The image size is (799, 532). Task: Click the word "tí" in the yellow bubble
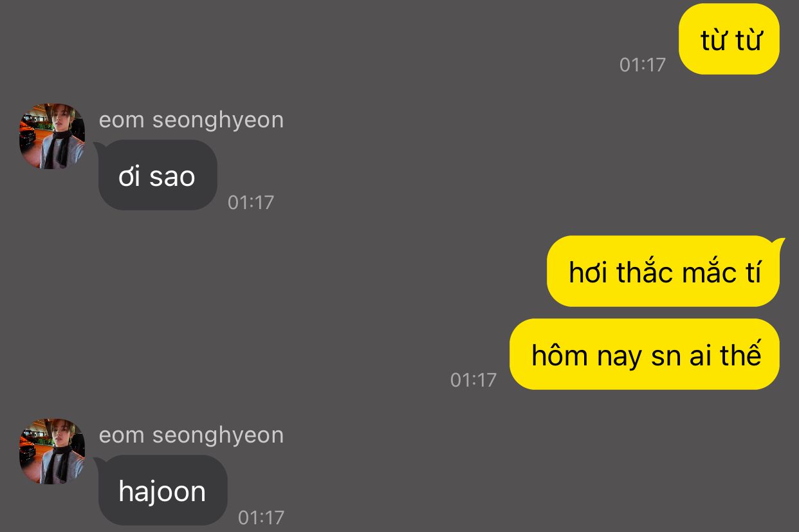pos(751,272)
